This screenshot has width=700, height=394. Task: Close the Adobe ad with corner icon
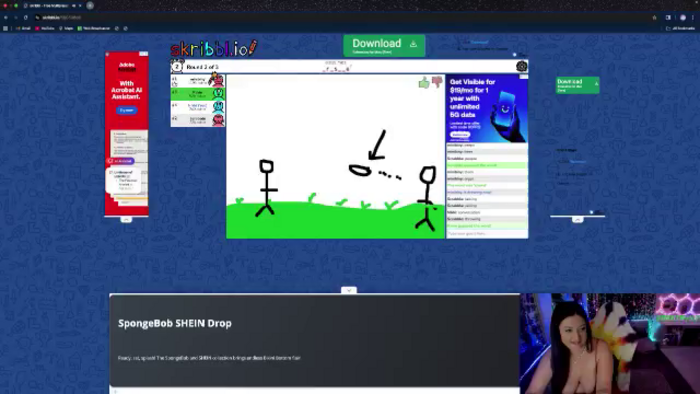143,54
